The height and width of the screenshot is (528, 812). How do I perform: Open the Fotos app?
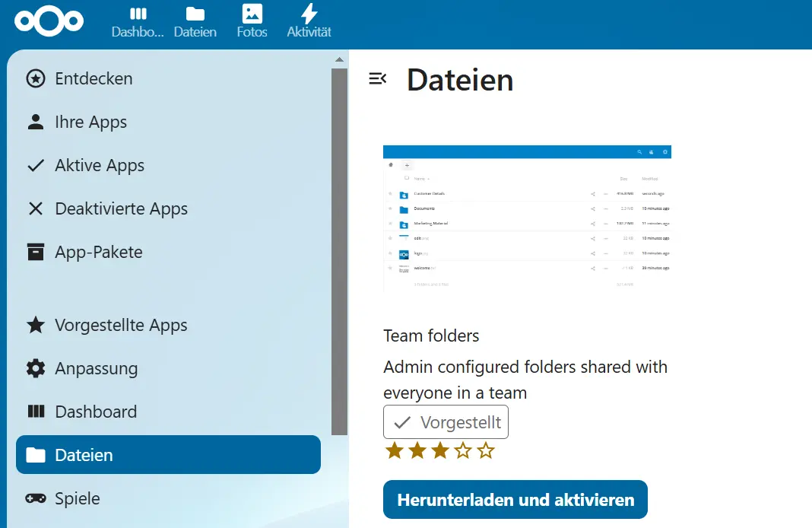point(252,23)
